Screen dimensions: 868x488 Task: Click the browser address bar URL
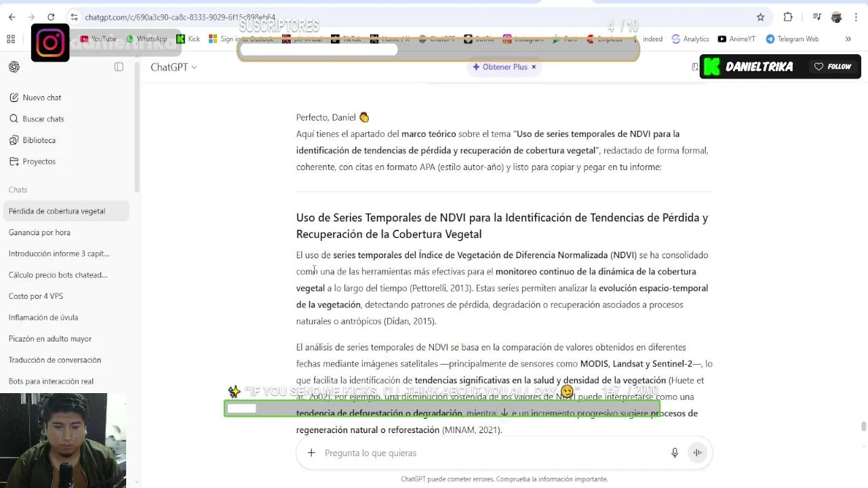coord(180,17)
